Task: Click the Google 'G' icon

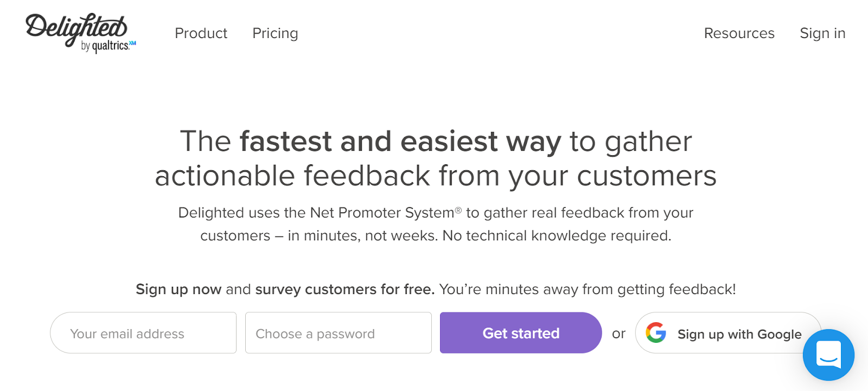Action: [x=656, y=332]
